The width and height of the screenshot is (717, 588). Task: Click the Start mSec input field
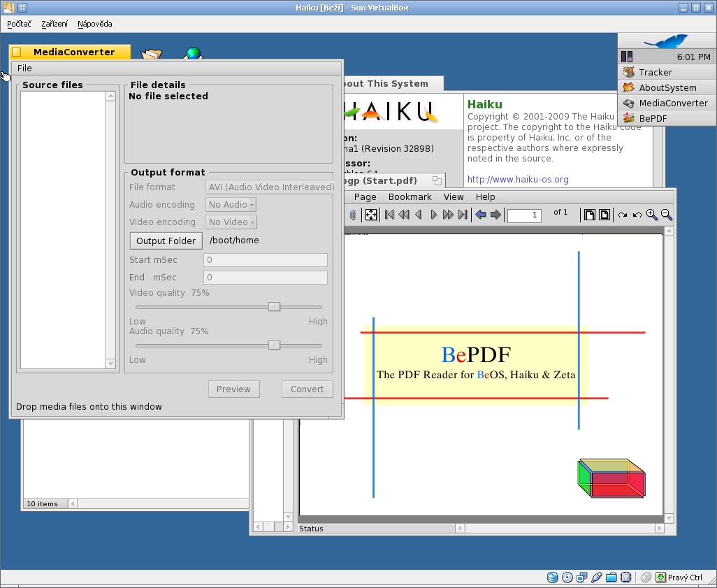pyautogui.click(x=266, y=260)
